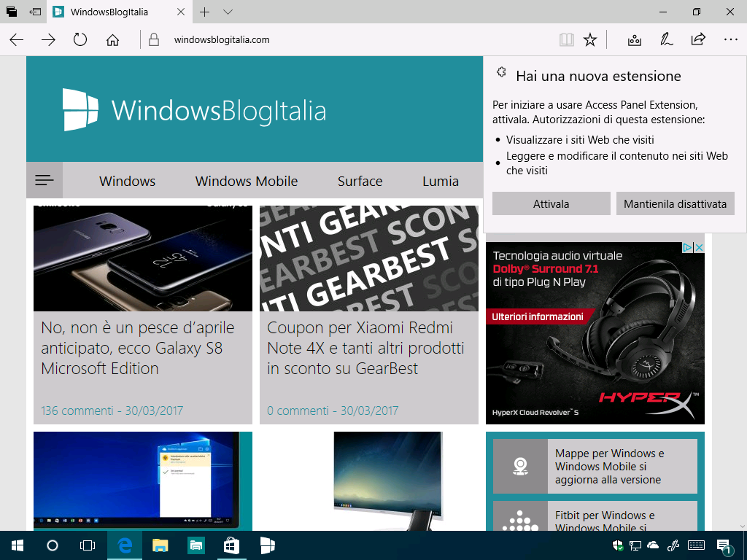Screen dimensions: 747x560
Task: Share this page icon
Action: point(698,39)
